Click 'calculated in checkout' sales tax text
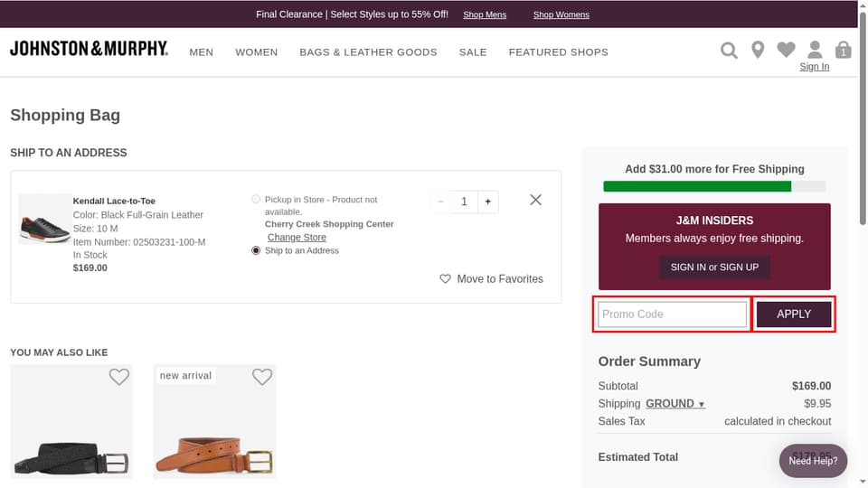This screenshot has width=868, height=488. [778, 421]
